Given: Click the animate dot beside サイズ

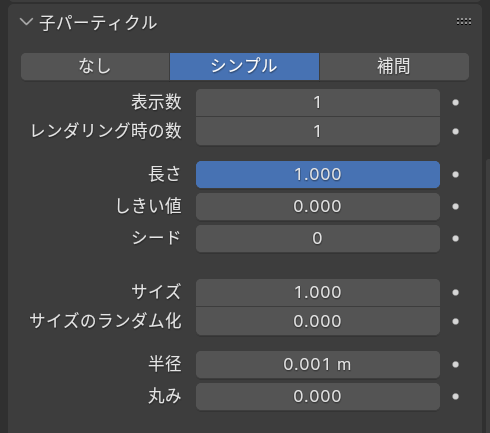Looking at the screenshot, I should (455, 292).
